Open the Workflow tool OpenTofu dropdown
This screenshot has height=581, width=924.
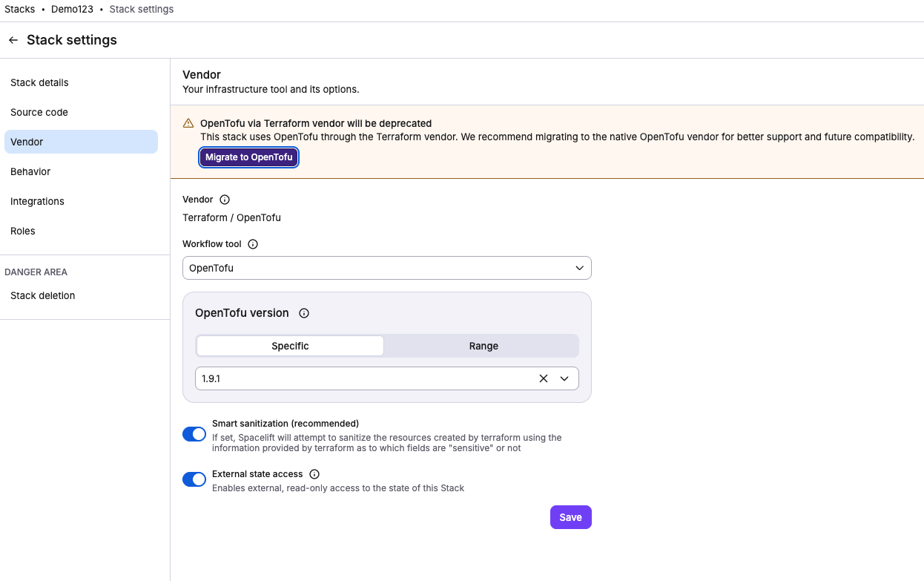386,268
